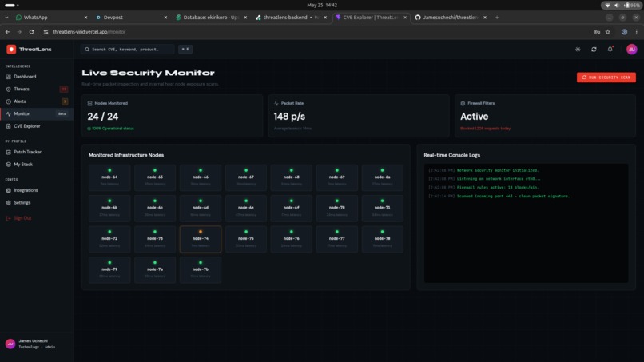Select Monitor in the sidebar
644x362 pixels.
[37, 113]
